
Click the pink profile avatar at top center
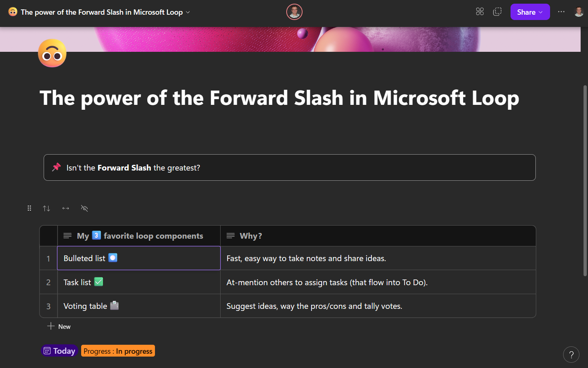pyautogui.click(x=294, y=12)
